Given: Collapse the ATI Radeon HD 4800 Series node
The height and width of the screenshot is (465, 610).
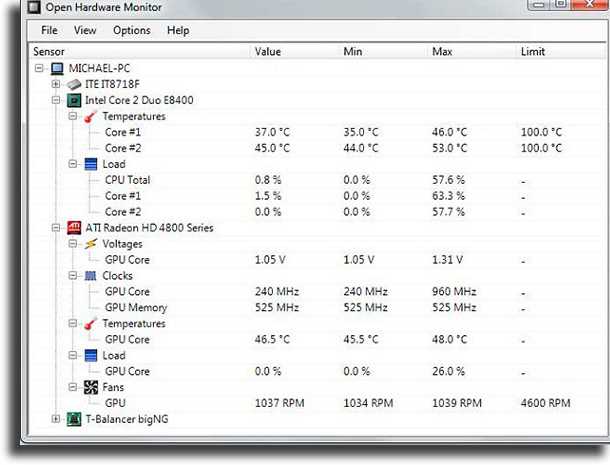Looking at the screenshot, I should pyautogui.click(x=56, y=228).
